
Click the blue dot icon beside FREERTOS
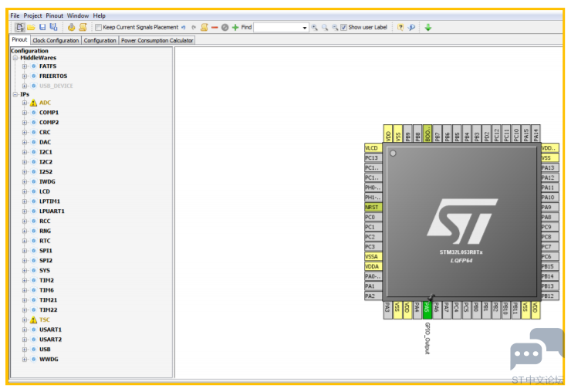pyautogui.click(x=33, y=76)
